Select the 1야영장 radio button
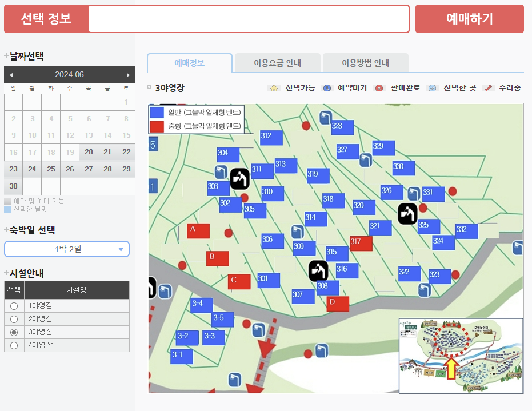 point(14,306)
